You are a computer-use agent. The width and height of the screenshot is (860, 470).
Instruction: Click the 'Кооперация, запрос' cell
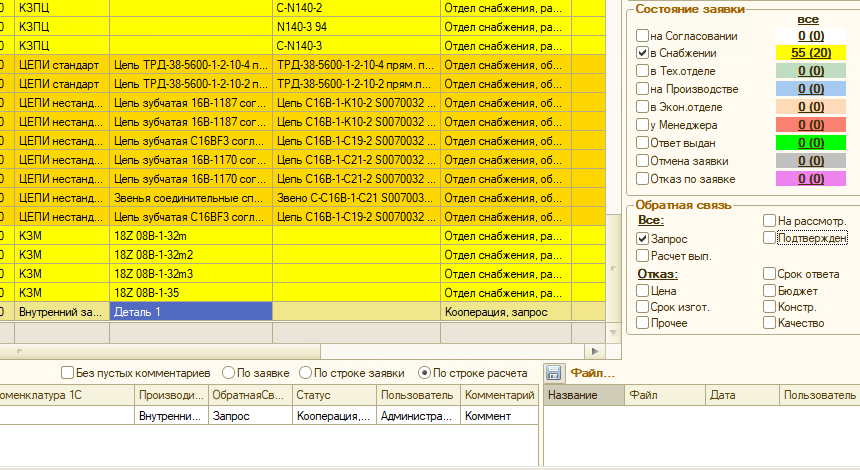pos(506,312)
